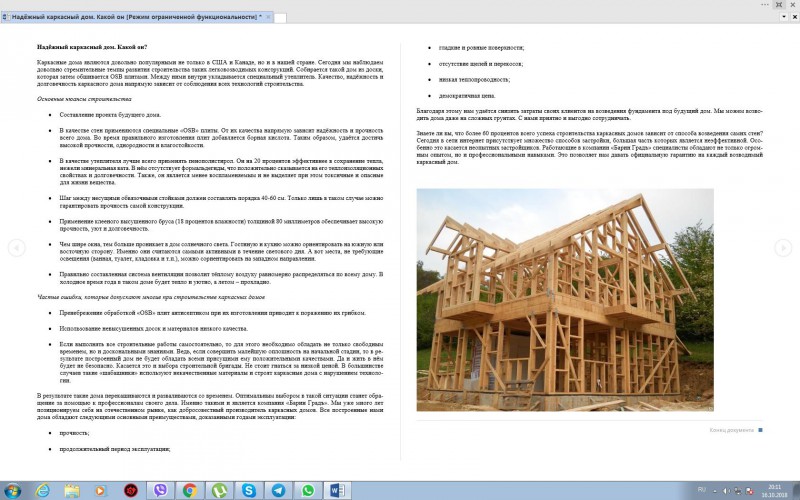Open the network icon in the system tray
The image size is (800, 500).
(x=738, y=491)
